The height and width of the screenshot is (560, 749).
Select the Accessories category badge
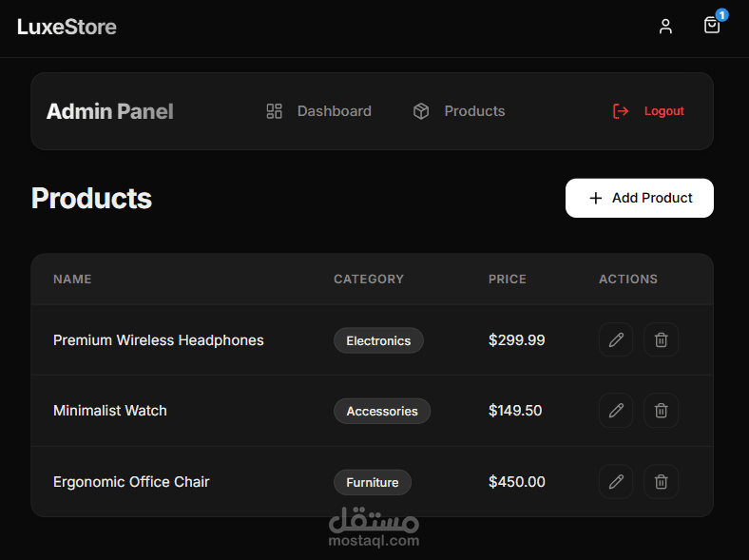point(382,411)
